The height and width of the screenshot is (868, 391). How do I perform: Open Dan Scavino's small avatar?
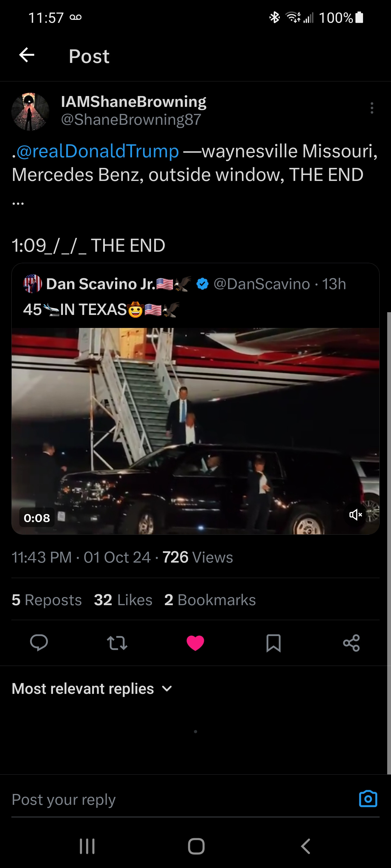[x=32, y=284]
